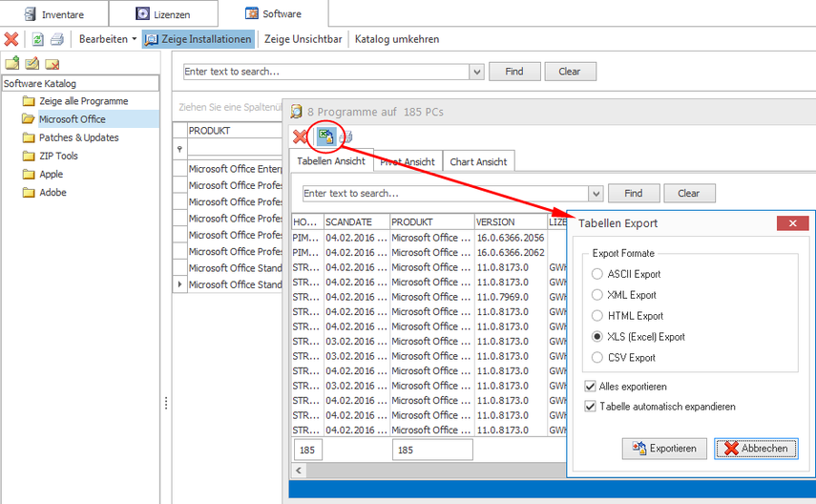Click the printer icon in main toolbar

tap(56, 39)
